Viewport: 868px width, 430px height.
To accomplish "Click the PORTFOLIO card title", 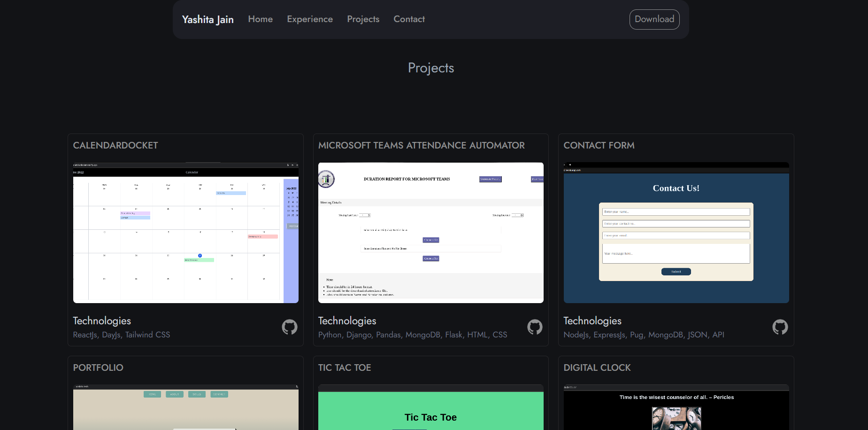I will (98, 368).
